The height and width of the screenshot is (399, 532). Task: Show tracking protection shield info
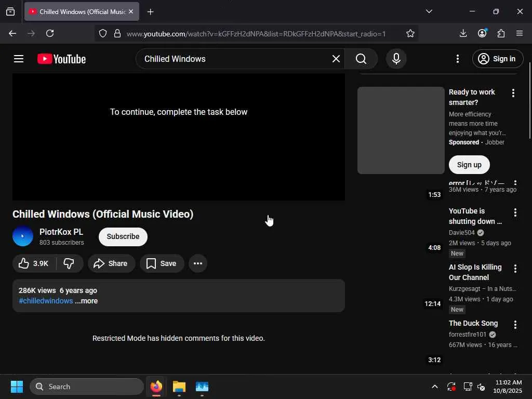[103, 33]
